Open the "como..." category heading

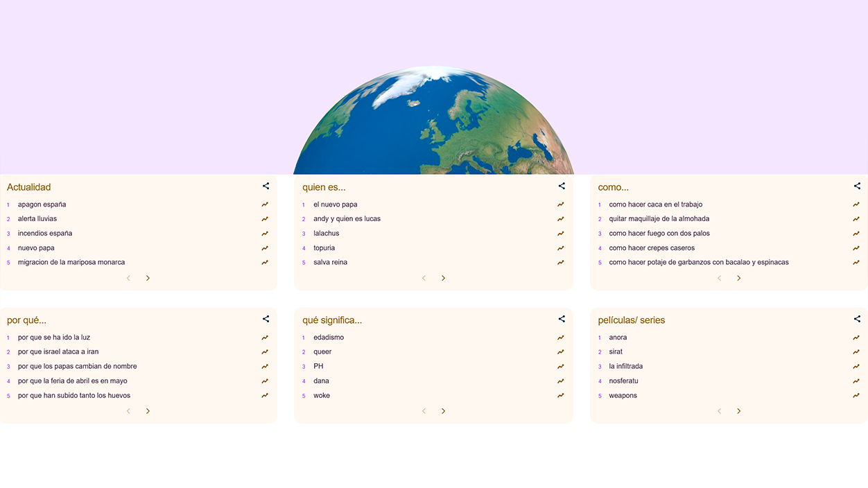(x=614, y=186)
